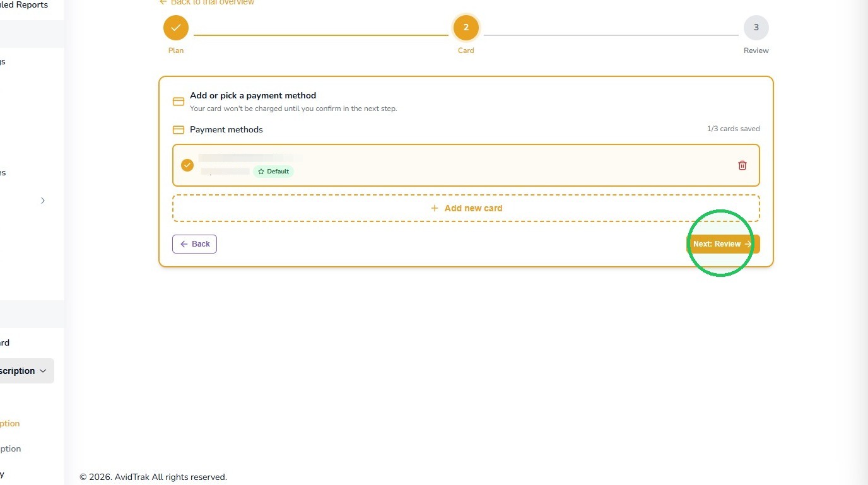Screen dimensions: 868x485
Task: Click the '1/3 cards saved' text
Action: (x=733, y=129)
